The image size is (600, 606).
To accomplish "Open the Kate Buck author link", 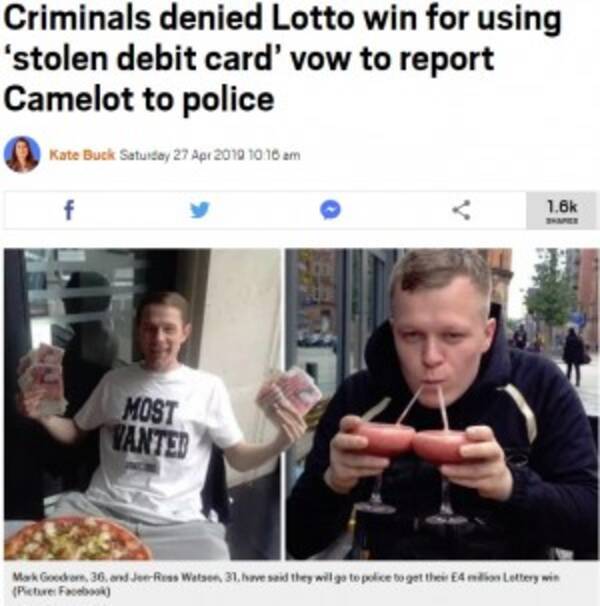I will (x=82, y=155).
